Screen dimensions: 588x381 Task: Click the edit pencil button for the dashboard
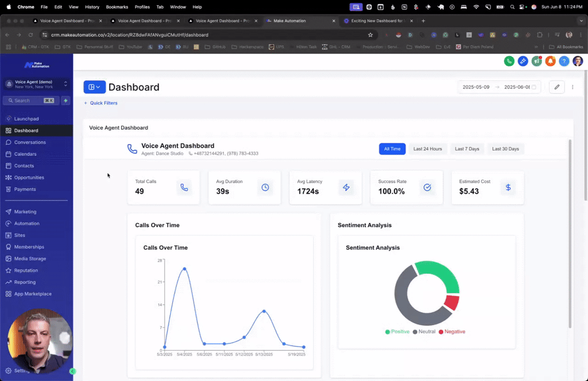coord(556,87)
